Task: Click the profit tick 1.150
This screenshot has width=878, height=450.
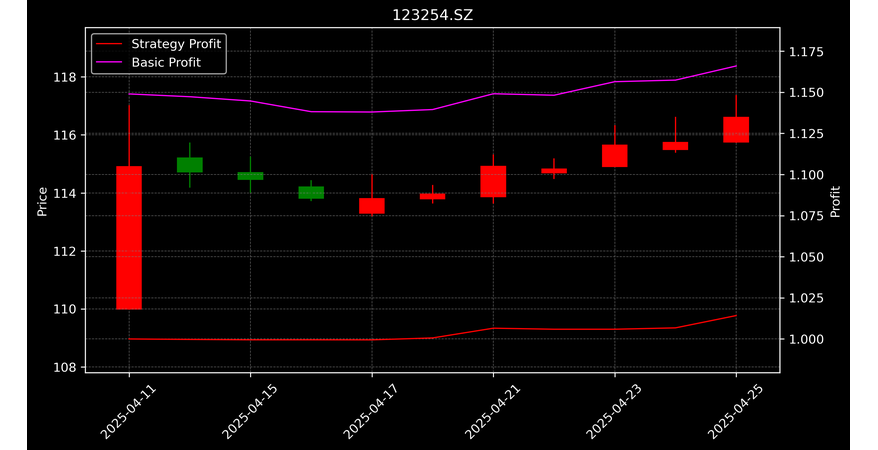Action: coord(806,92)
